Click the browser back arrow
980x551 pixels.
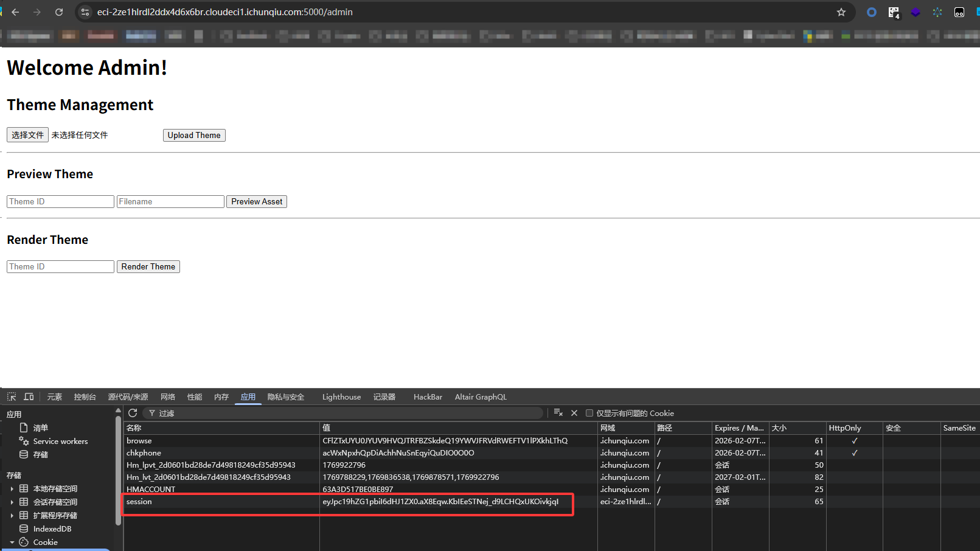16,12
